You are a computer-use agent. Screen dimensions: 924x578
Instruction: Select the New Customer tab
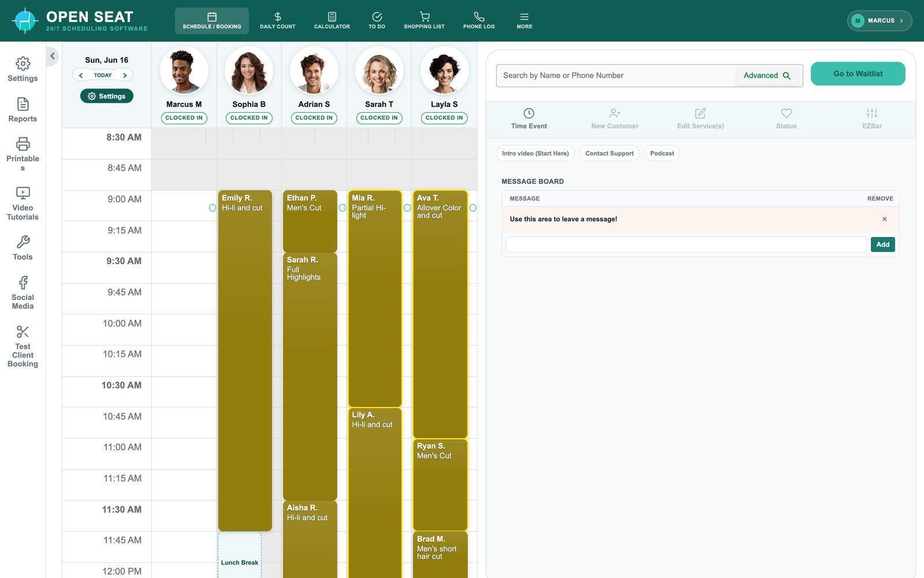pos(615,118)
